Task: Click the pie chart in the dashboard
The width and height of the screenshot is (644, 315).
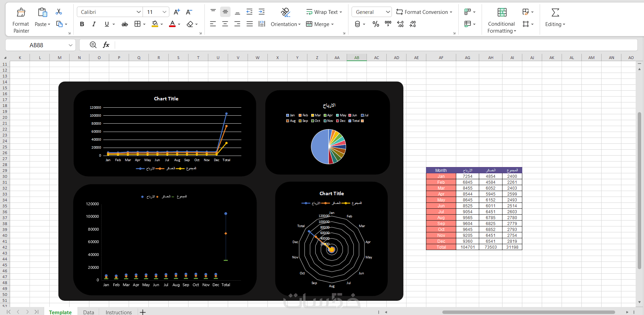Action: (x=328, y=147)
